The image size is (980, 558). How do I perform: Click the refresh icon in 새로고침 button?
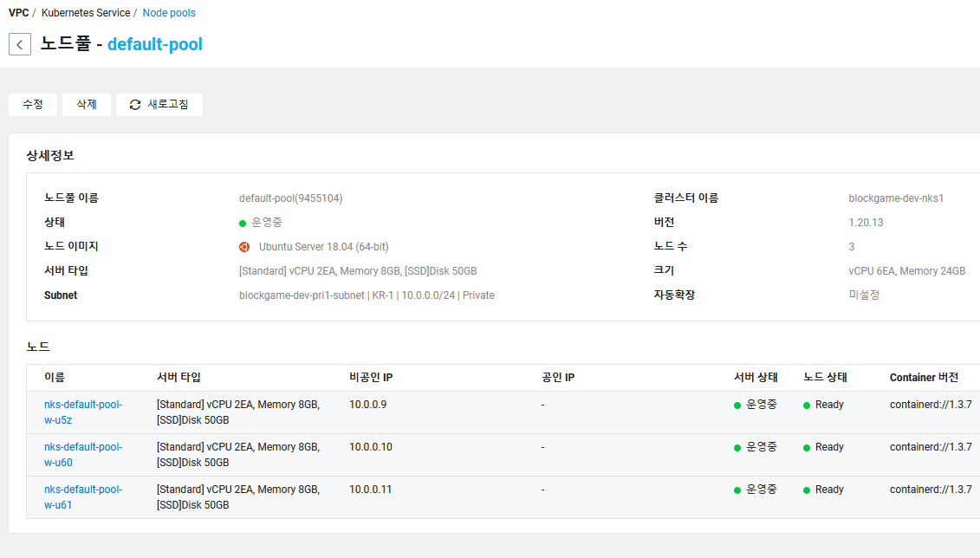coord(135,105)
